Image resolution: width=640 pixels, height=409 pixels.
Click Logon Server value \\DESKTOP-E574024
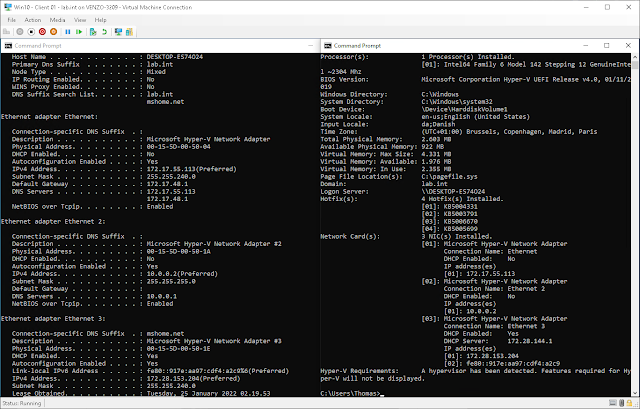coord(453,191)
